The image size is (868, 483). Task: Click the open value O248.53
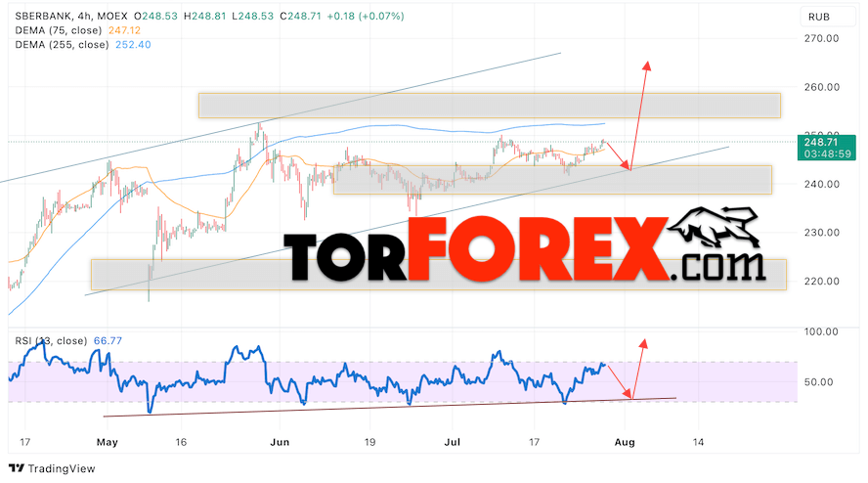pos(155,16)
